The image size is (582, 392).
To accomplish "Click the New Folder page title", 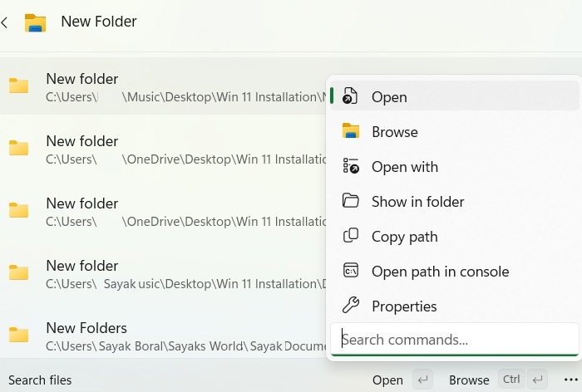I will pyautogui.click(x=99, y=22).
